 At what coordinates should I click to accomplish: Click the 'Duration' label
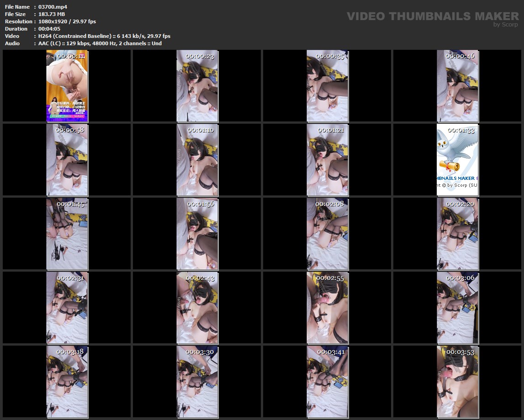coord(16,29)
